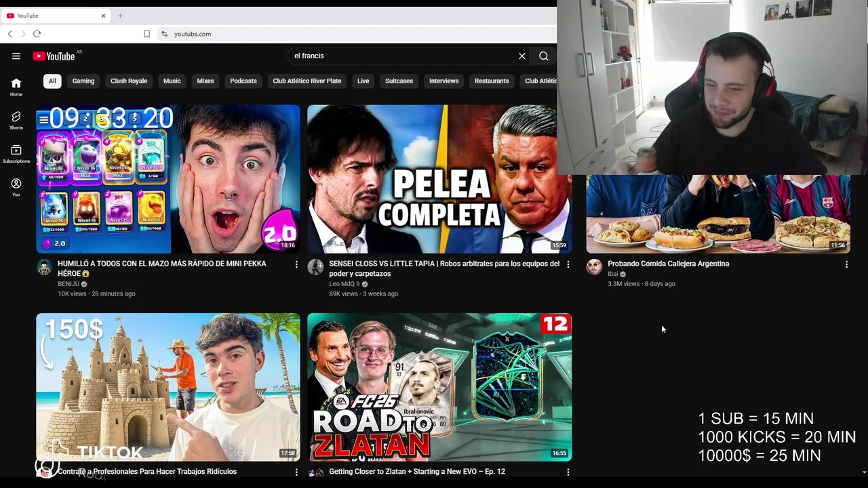Open a new browser tab
868x488 pixels.
click(120, 16)
